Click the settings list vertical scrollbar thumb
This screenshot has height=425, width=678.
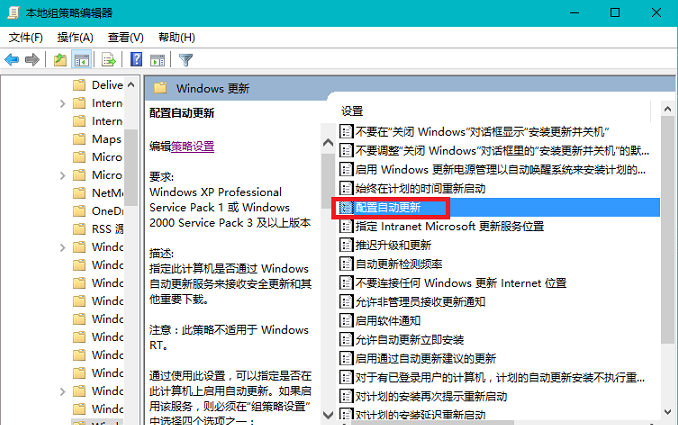tap(668, 229)
